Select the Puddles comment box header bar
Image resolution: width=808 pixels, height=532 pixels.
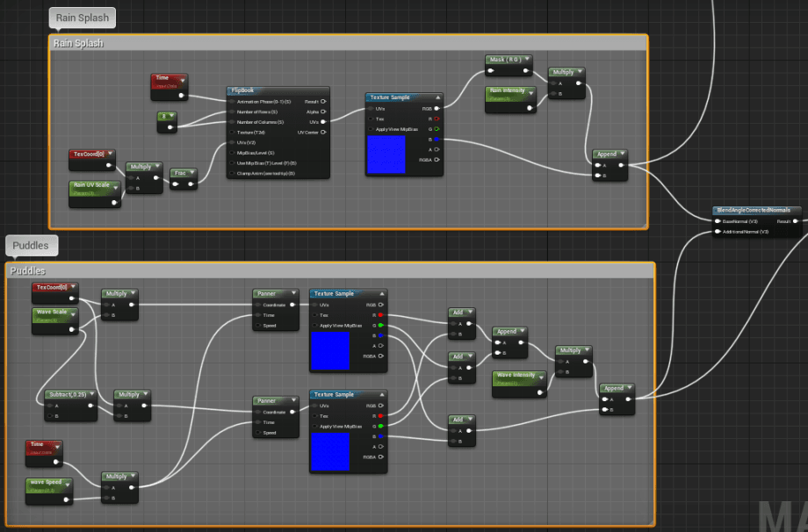click(330, 271)
